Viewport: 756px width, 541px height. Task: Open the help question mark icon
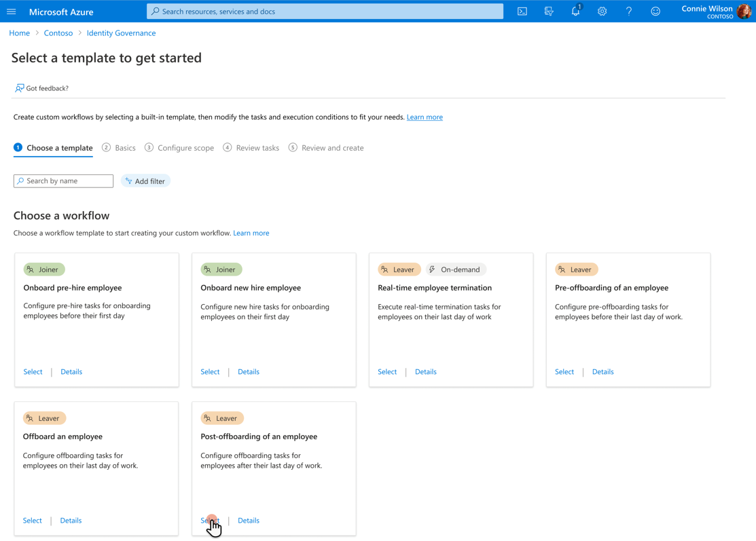tap(629, 12)
